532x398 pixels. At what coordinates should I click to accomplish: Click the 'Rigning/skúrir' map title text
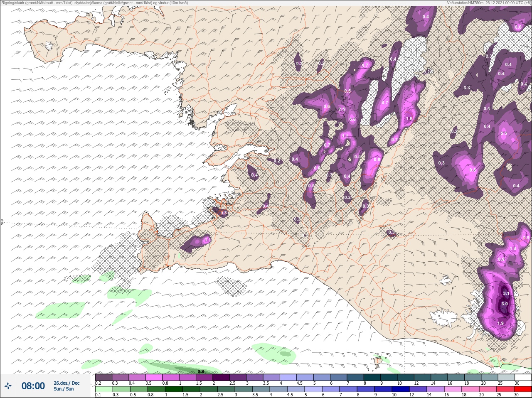94,3
